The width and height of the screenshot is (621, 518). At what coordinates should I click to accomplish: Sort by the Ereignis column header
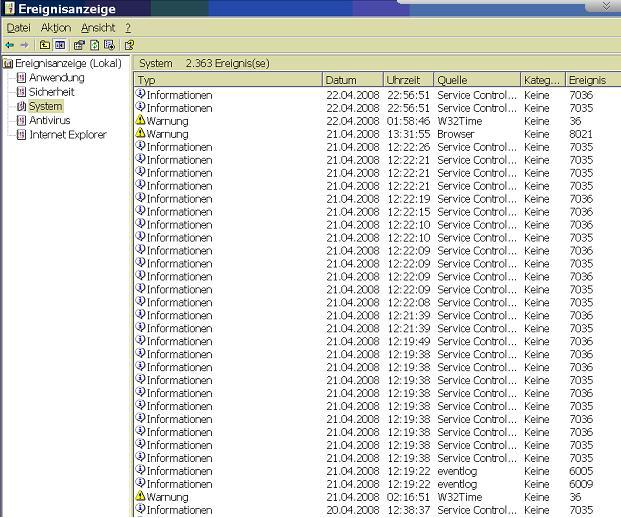[593, 80]
